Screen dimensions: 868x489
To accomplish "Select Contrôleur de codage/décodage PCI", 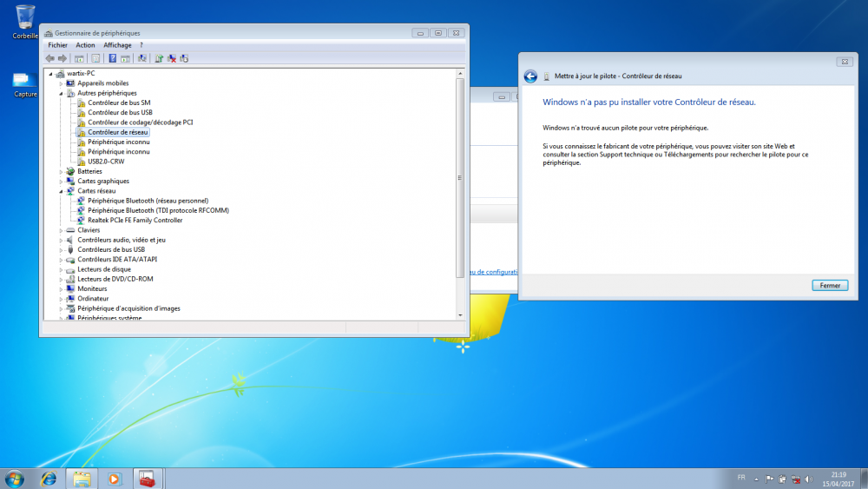I will tap(140, 122).
